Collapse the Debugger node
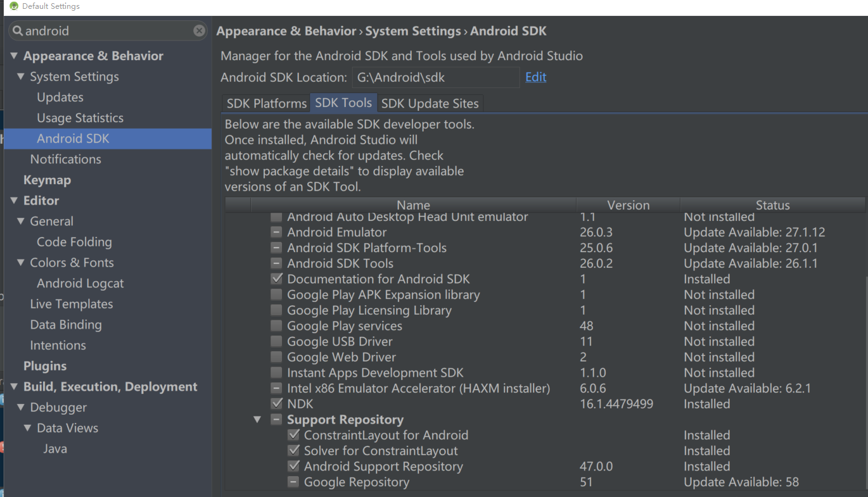The image size is (868, 497). point(21,408)
